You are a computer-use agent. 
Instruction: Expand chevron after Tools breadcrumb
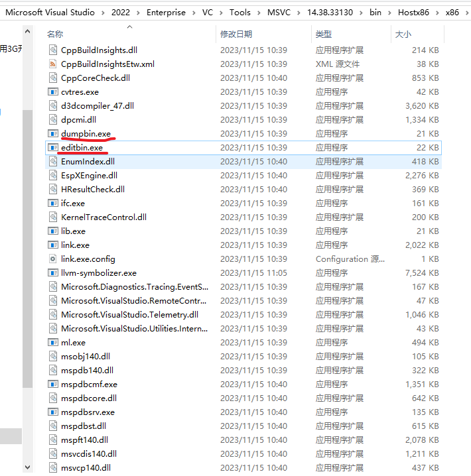259,13
